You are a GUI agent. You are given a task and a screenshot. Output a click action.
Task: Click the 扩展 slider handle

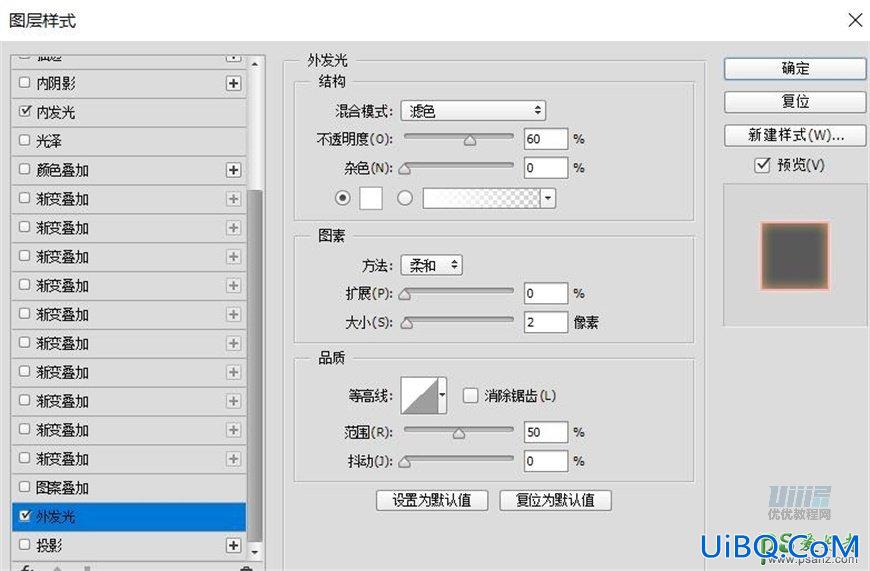(405, 295)
